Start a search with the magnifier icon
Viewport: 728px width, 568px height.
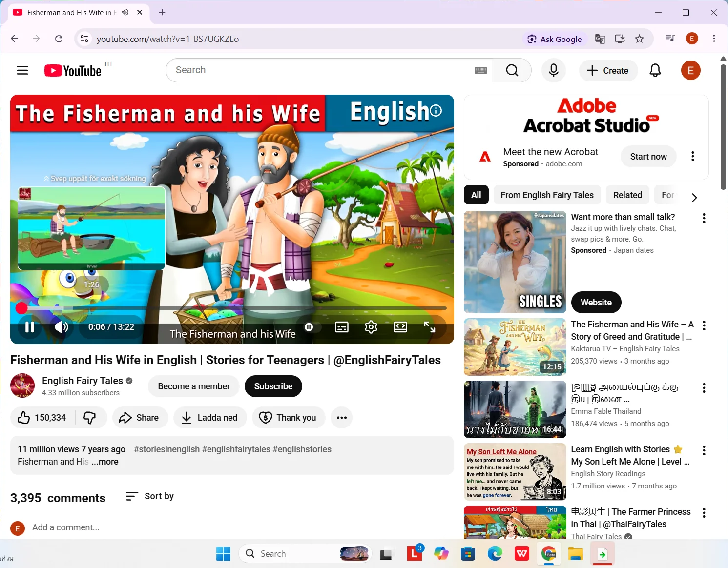tap(512, 70)
